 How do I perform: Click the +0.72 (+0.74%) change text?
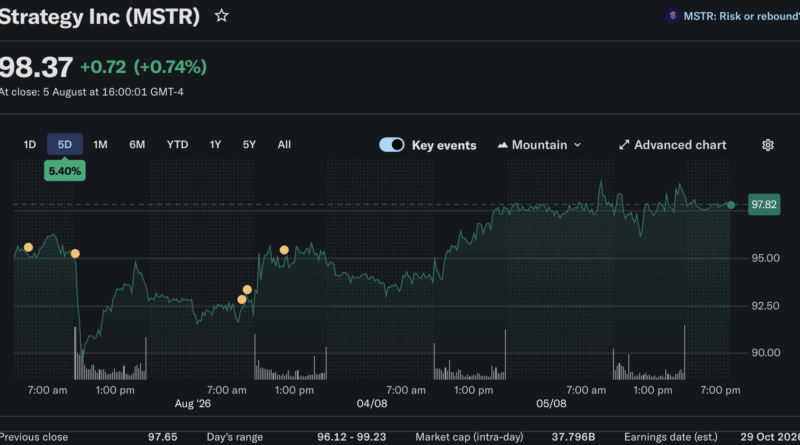143,67
